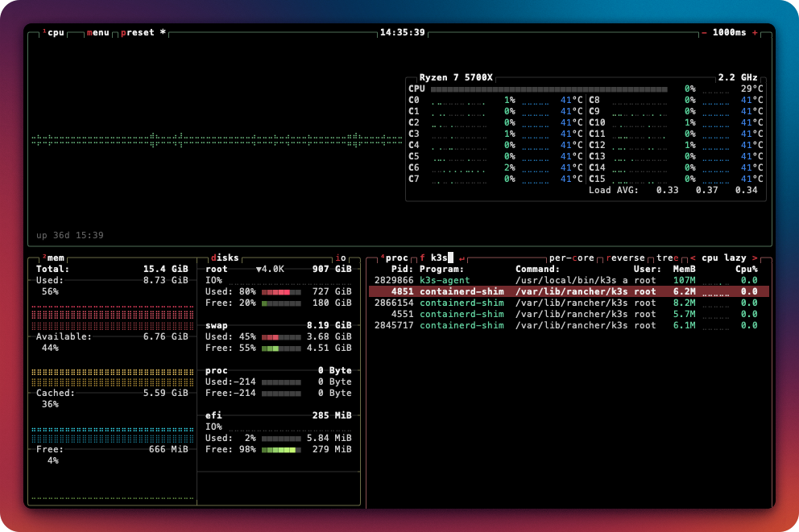Click the swap disk name

(x=217, y=326)
